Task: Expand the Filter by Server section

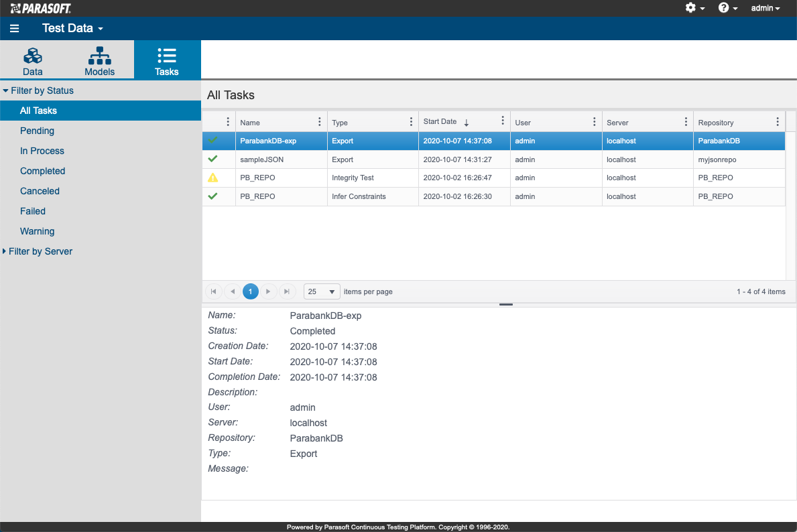Action: pos(38,251)
